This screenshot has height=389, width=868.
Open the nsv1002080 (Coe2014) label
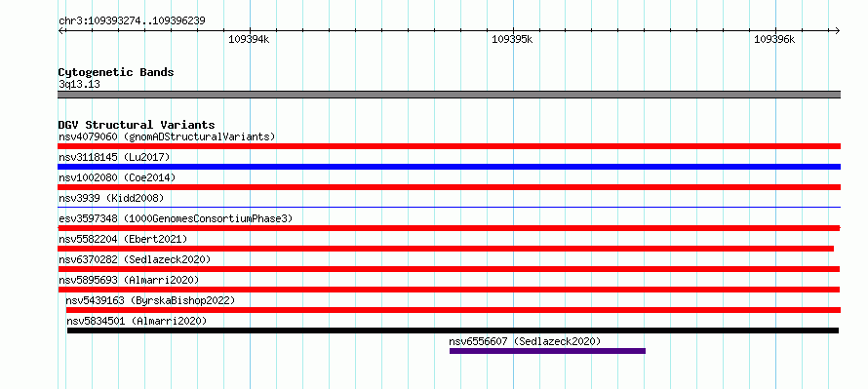117,177
